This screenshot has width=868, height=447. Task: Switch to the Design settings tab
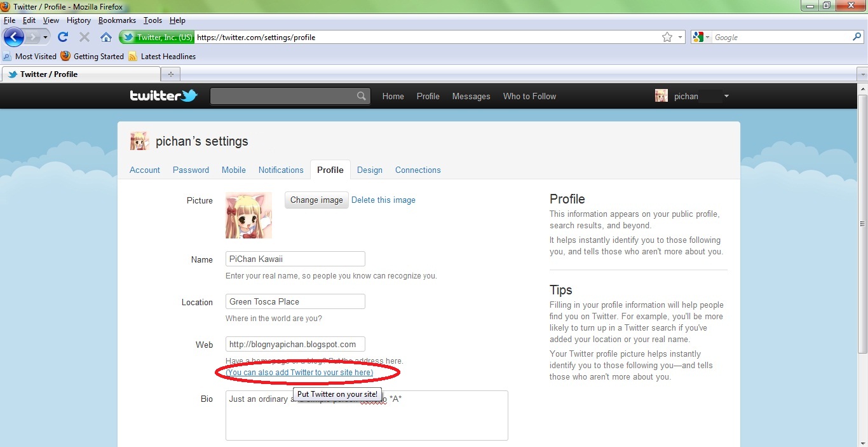pyautogui.click(x=370, y=170)
